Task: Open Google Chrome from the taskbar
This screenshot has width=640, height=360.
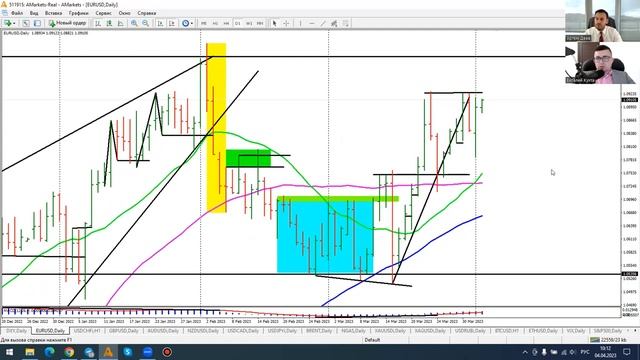Action: 69,352
